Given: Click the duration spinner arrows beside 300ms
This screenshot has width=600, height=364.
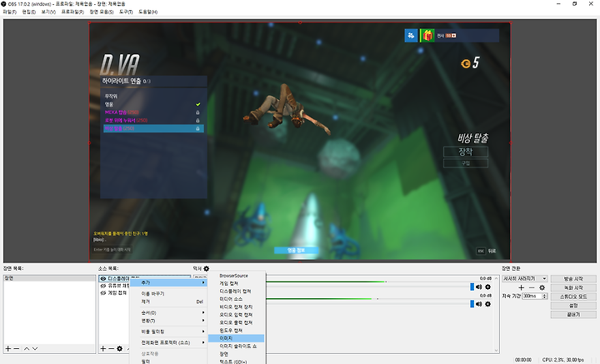Looking at the screenshot, I should pyautogui.click(x=544, y=296).
